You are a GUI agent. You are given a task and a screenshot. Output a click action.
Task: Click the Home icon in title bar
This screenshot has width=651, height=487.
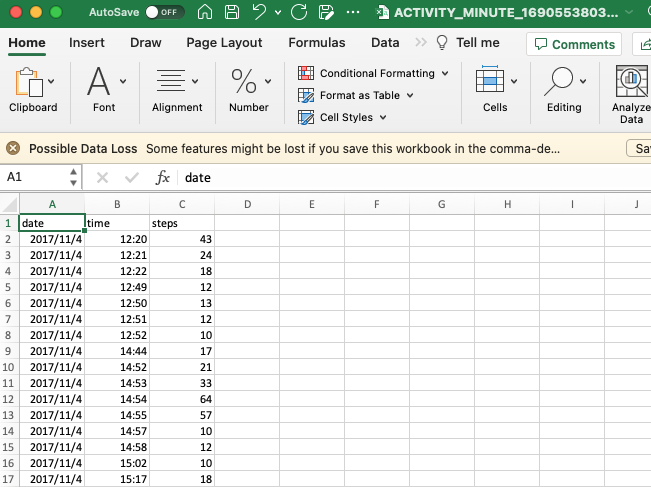point(205,12)
